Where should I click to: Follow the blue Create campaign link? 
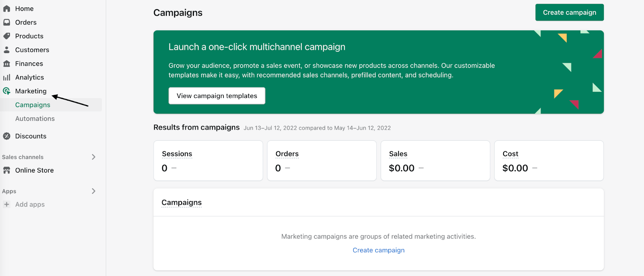(x=378, y=250)
